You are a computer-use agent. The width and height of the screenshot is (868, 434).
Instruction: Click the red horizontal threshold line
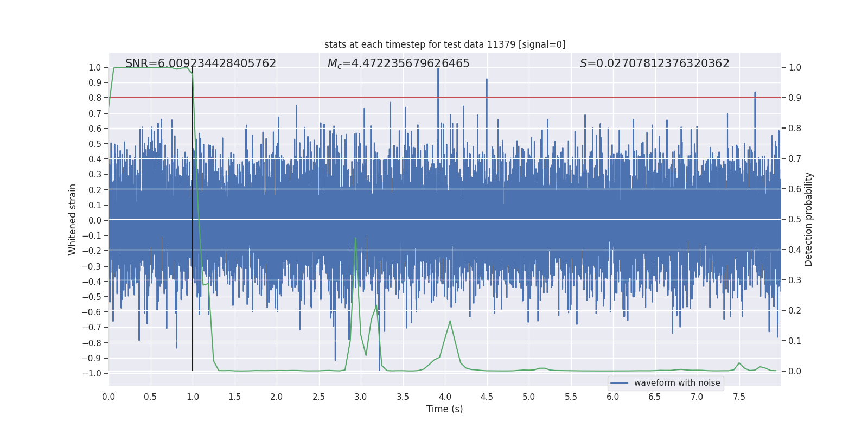[x=445, y=98]
